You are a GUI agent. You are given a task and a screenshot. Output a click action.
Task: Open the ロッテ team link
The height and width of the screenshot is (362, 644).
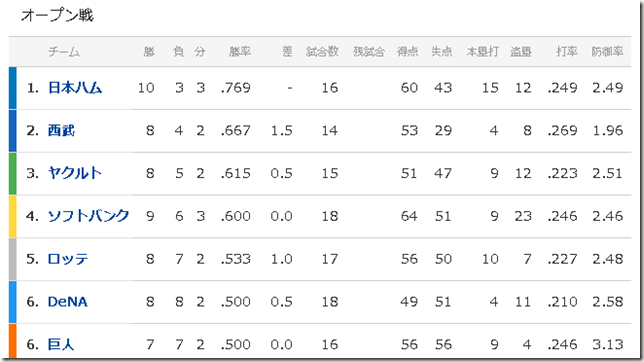click(68, 259)
